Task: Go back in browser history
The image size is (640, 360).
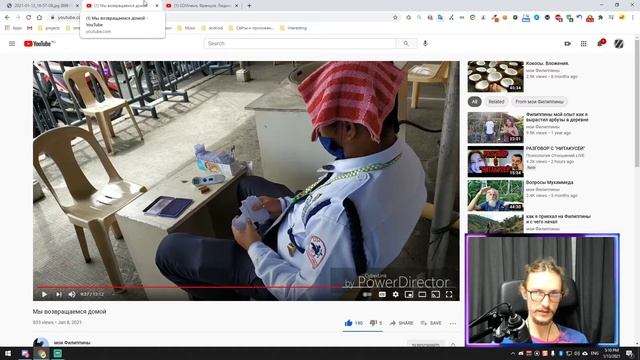Action: tap(7, 18)
